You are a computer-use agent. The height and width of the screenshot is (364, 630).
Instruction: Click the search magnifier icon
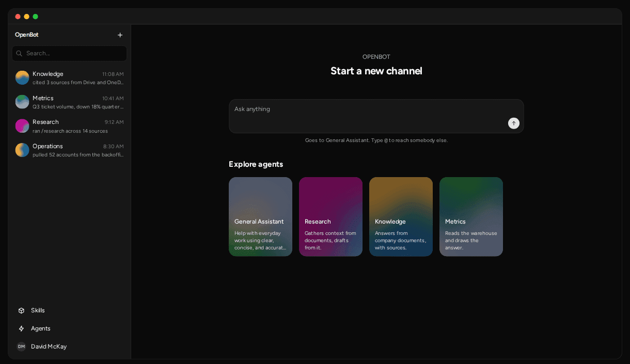point(19,53)
